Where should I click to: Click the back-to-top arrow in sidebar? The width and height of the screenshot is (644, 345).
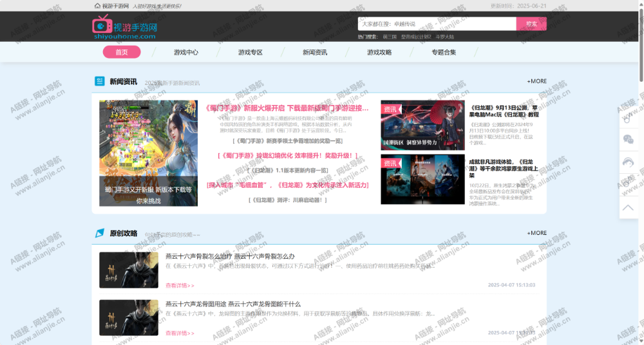coord(629,207)
